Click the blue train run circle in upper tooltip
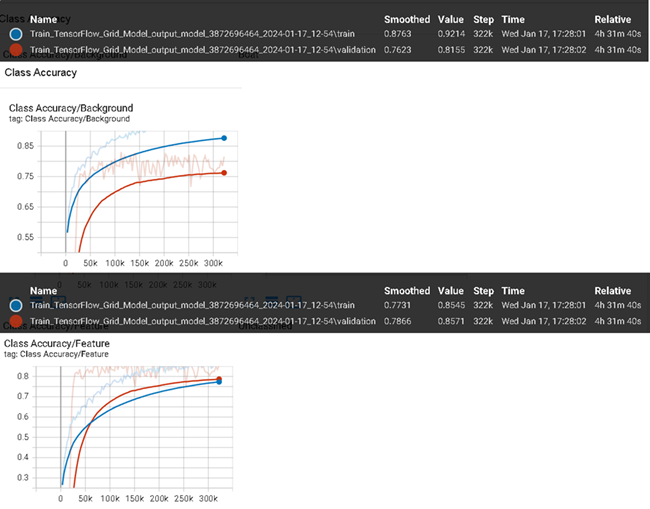Screen dimensions: 650x509 (x=16, y=34)
